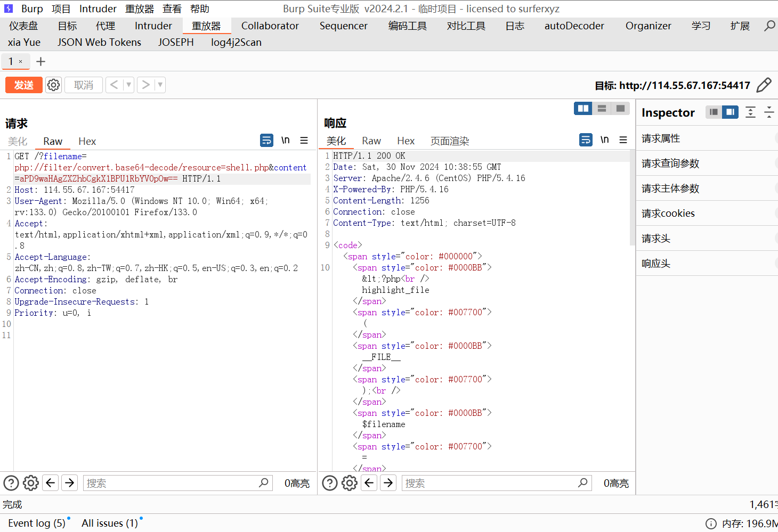Open request panel hamburger menu
This screenshot has width=778, height=532.
click(304, 140)
